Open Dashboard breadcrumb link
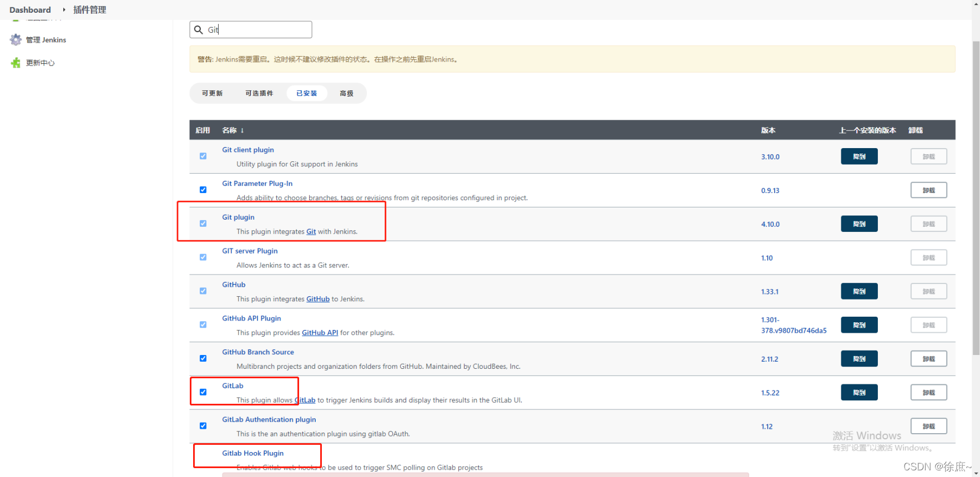 30,9
